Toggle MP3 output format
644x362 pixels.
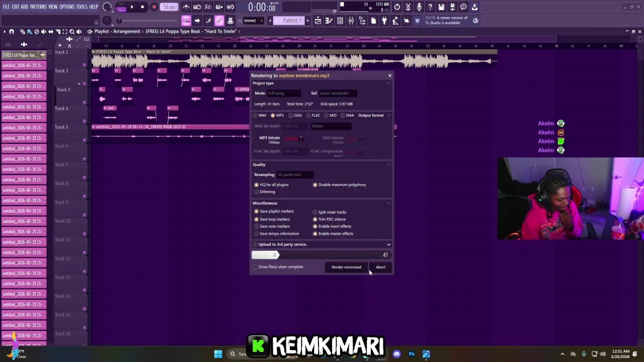coord(277,116)
